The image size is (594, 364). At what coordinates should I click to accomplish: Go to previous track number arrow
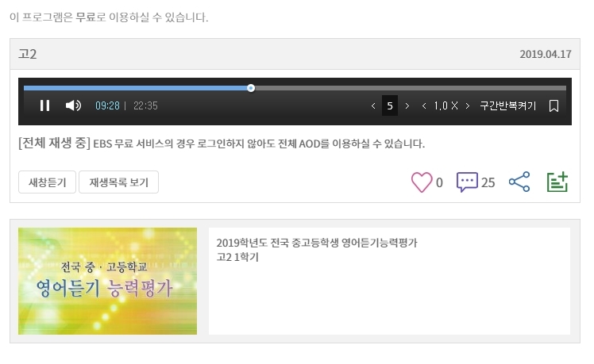[373, 106]
